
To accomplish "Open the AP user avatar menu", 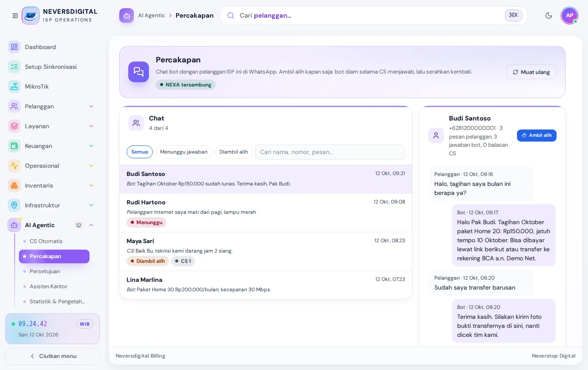I will pyautogui.click(x=569, y=15).
